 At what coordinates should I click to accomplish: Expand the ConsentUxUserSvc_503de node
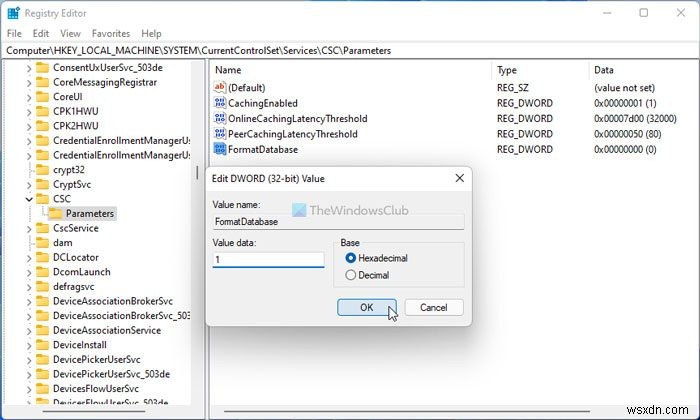(29, 68)
